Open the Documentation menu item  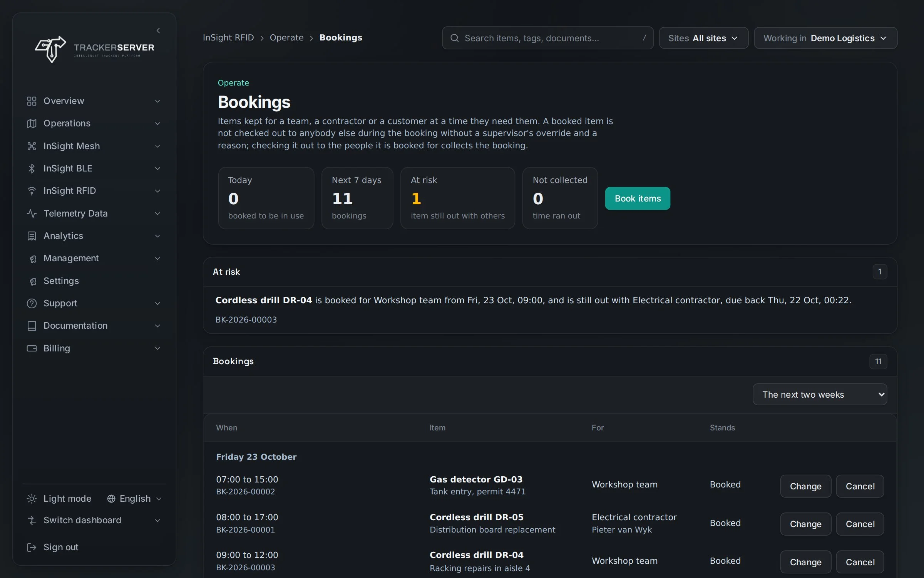(x=94, y=326)
